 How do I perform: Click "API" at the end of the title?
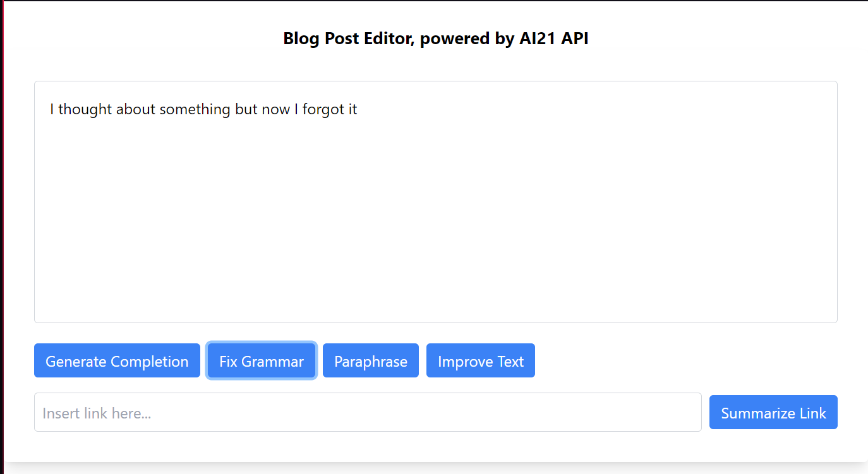(575, 39)
